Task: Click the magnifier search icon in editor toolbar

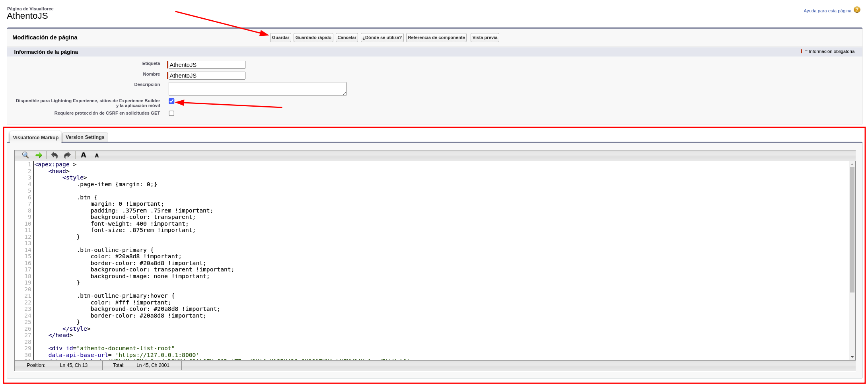Action: (x=25, y=155)
